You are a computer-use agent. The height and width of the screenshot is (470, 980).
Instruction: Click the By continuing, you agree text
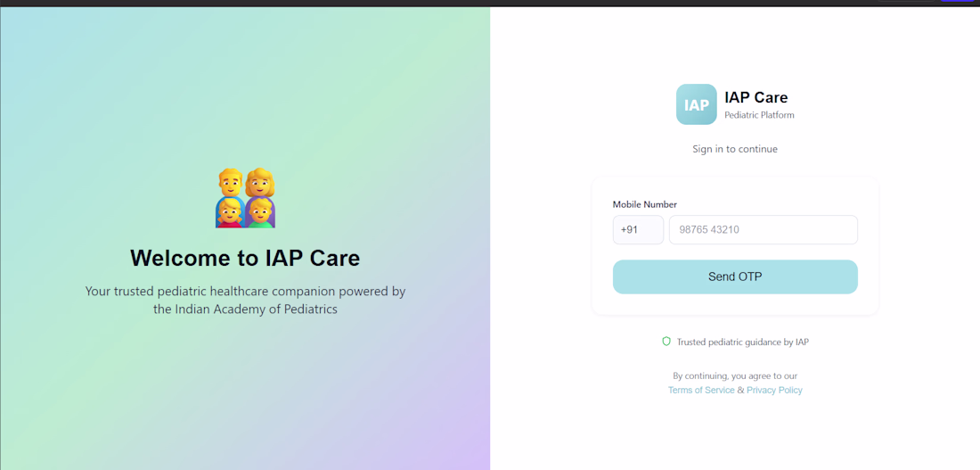click(x=735, y=375)
